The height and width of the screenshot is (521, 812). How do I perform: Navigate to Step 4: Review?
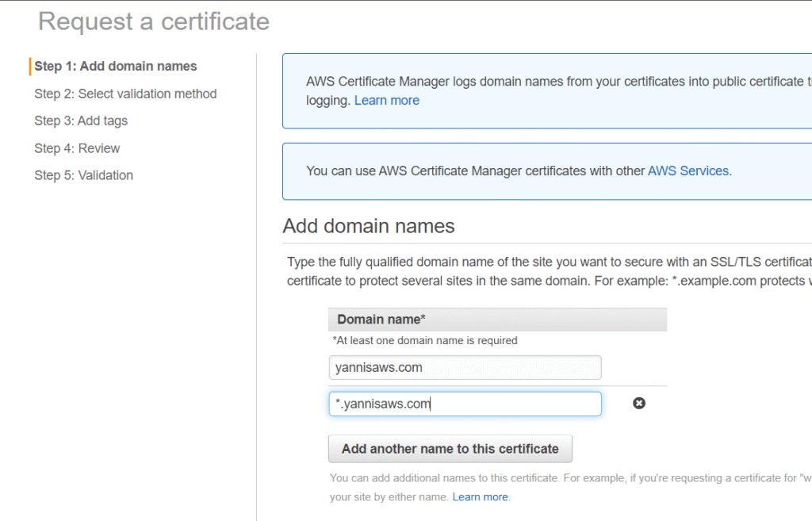(x=77, y=148)
